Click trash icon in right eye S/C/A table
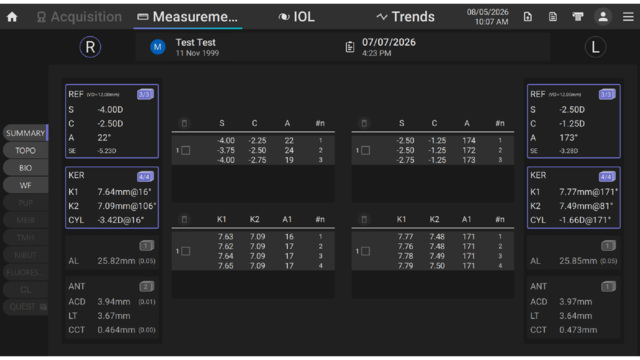Image resolution: width=640 pixels, height=360 pixels. (184, 123)
